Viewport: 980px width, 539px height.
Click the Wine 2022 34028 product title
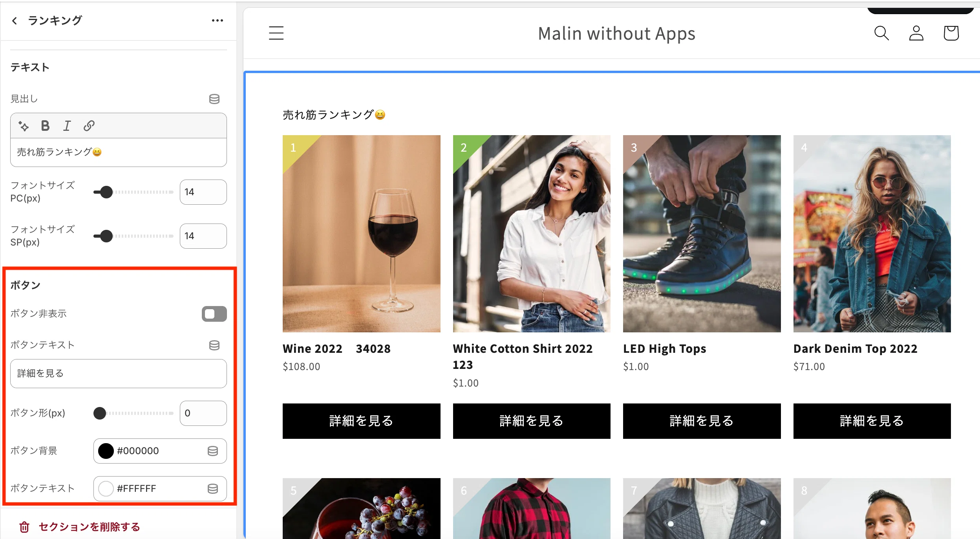tap(336, 349)
